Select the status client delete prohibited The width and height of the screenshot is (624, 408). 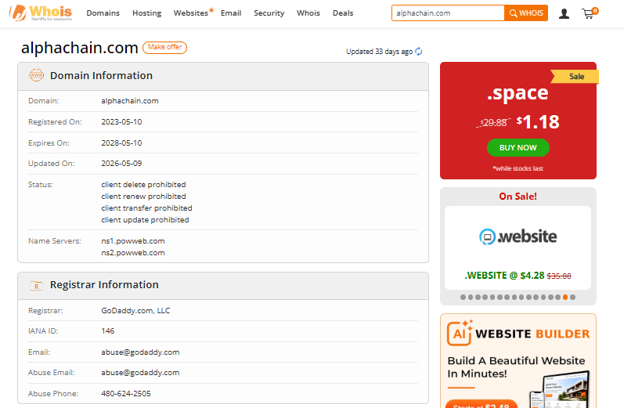point(144,184)
